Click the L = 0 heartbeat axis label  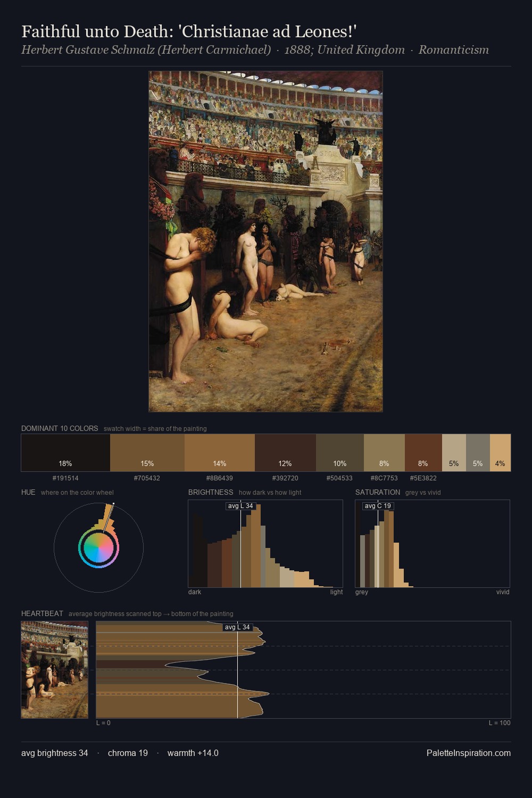(103, 723)
